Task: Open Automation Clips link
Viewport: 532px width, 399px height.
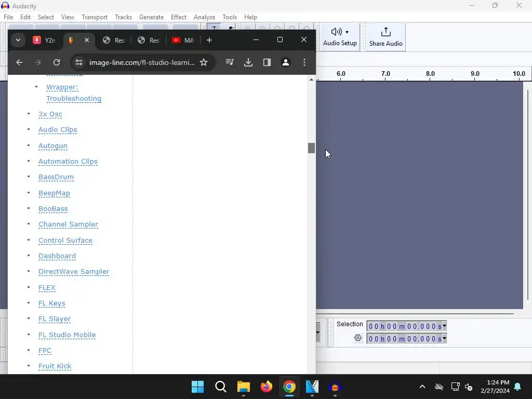Action: pos(68,161)
